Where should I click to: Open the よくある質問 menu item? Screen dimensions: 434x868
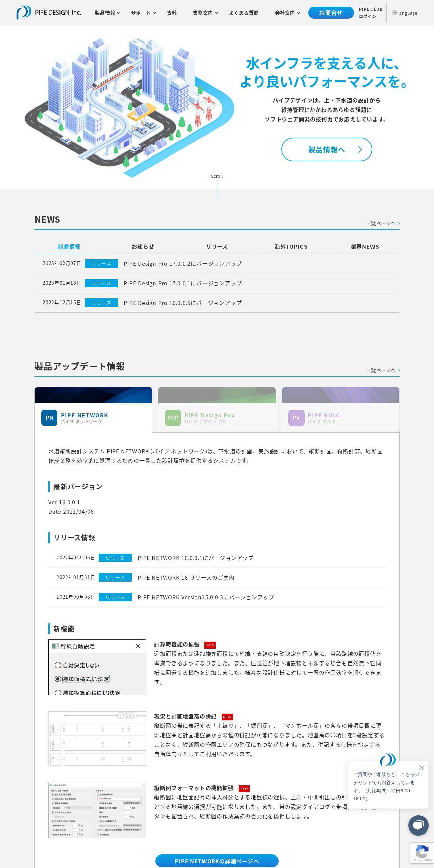244,13
